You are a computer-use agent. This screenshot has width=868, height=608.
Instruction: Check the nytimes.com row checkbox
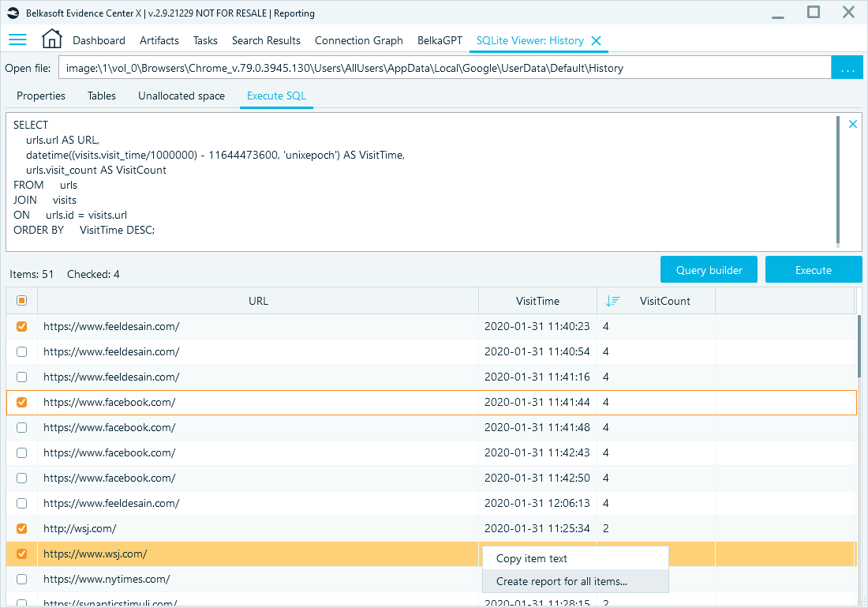(21, 579)
